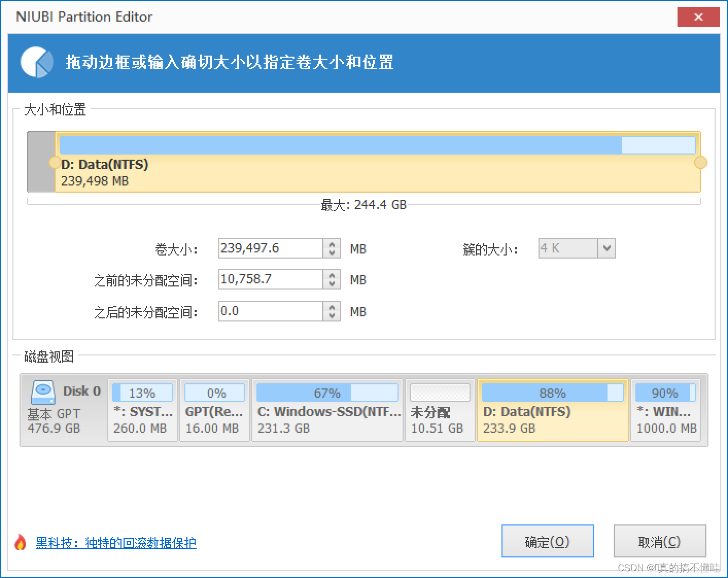
Task: Click the 基本 GPT 476.9 GB text
Action: pos(54,421)
